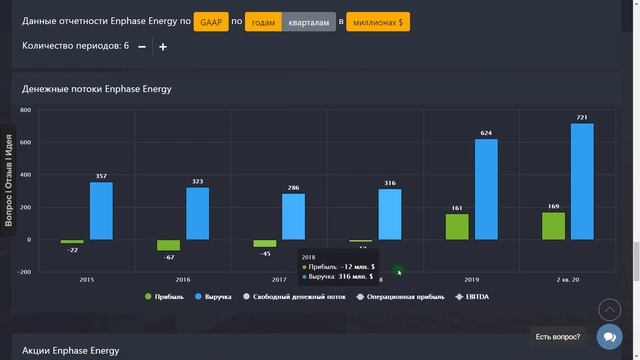Switch period view to кварталам

click(309, 22)
